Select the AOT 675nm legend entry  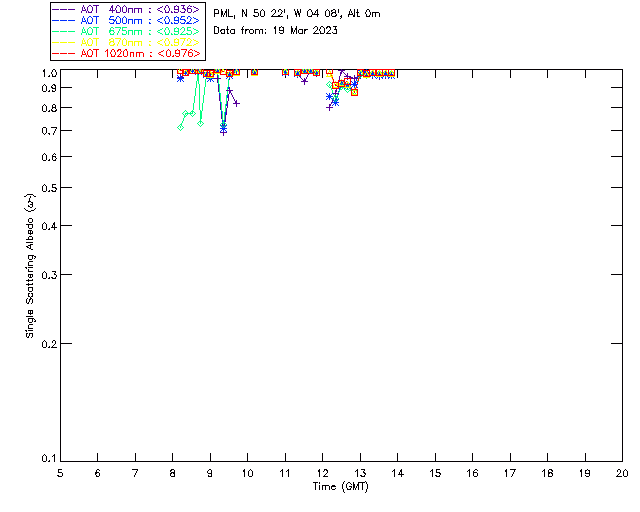click(126, 31)
